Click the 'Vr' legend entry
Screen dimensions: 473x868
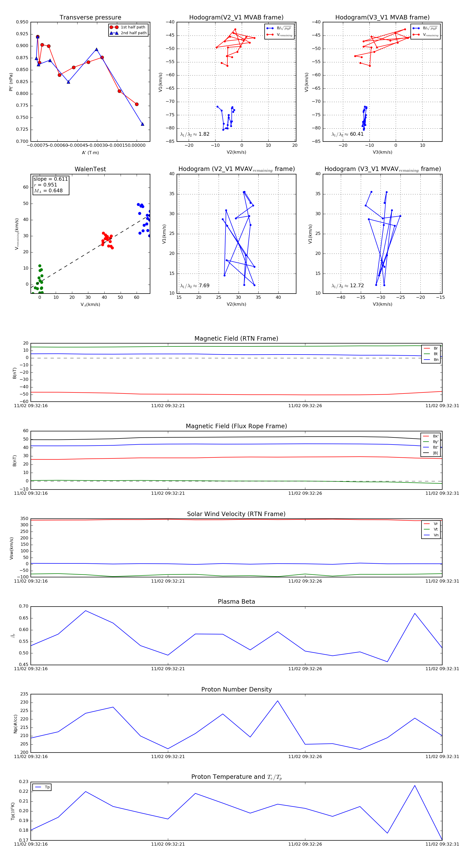click(431, 524)
